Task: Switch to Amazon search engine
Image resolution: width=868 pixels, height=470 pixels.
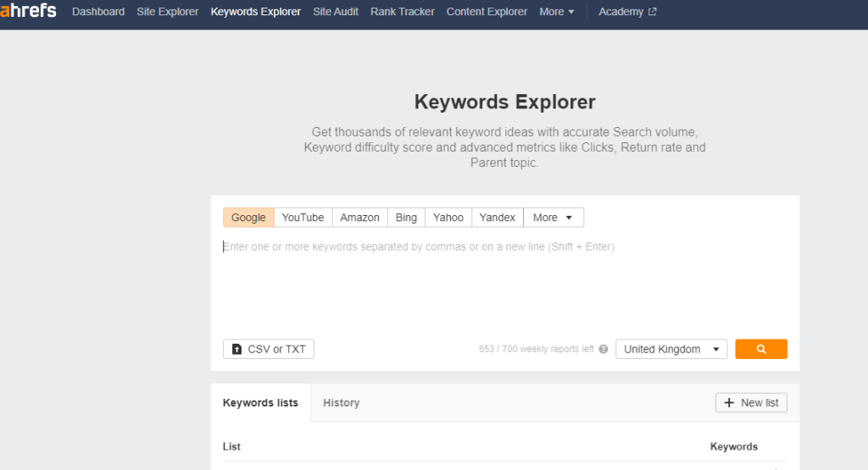Action: click(x=359, y=218)
